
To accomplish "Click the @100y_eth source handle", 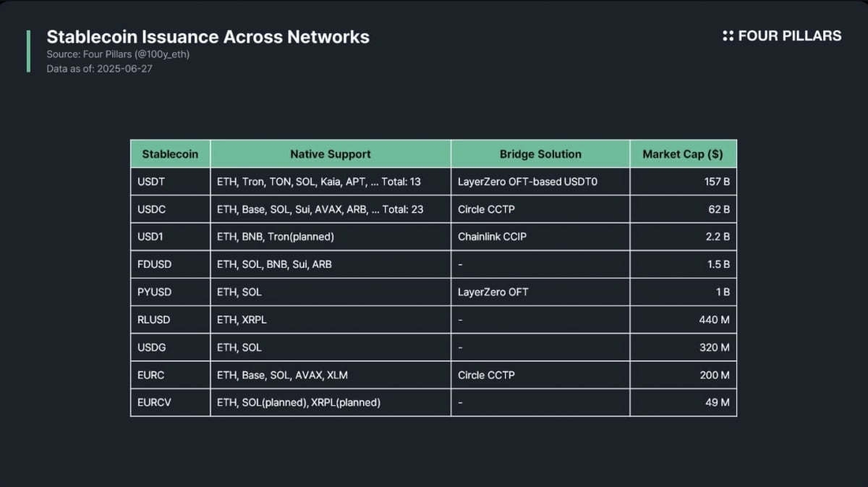I will pyautogui.click(x=165, y=54).
